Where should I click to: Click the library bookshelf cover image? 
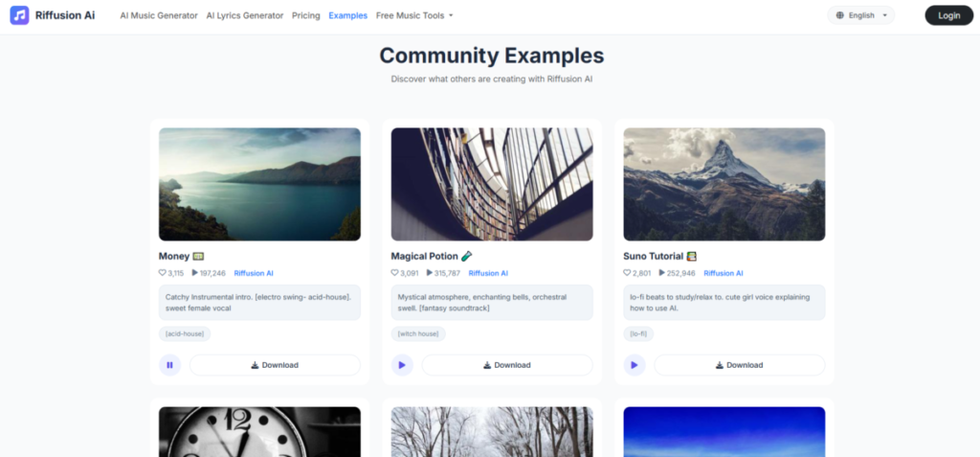pos(491,184)
